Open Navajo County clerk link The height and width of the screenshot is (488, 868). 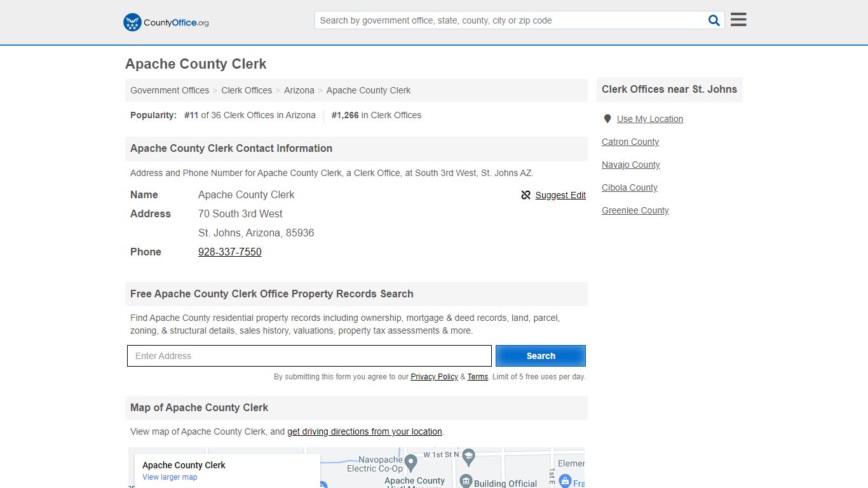[631, 165]
